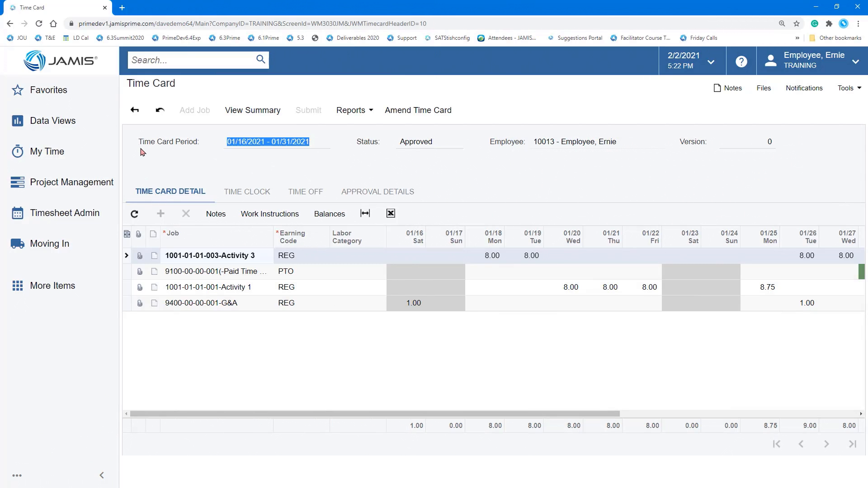Expand the Activity 3 row arrow

(126, 255)
